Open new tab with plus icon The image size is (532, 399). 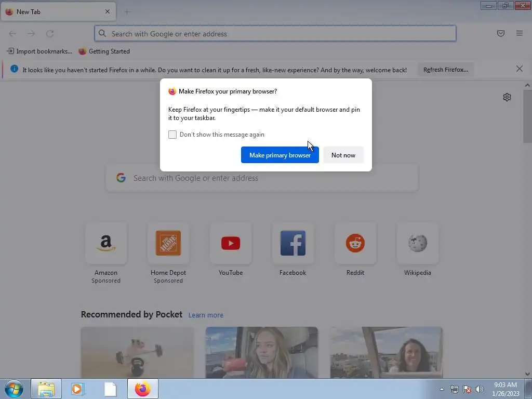127,12
